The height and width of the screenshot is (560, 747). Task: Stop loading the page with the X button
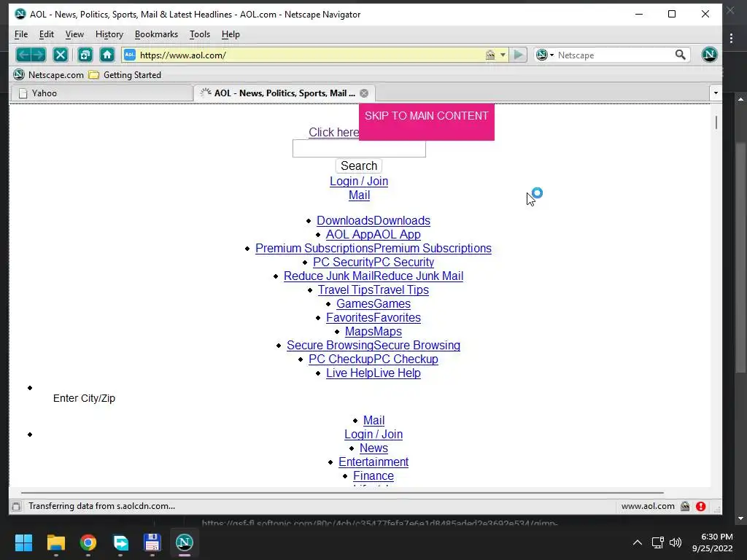[x=61, y=55]
